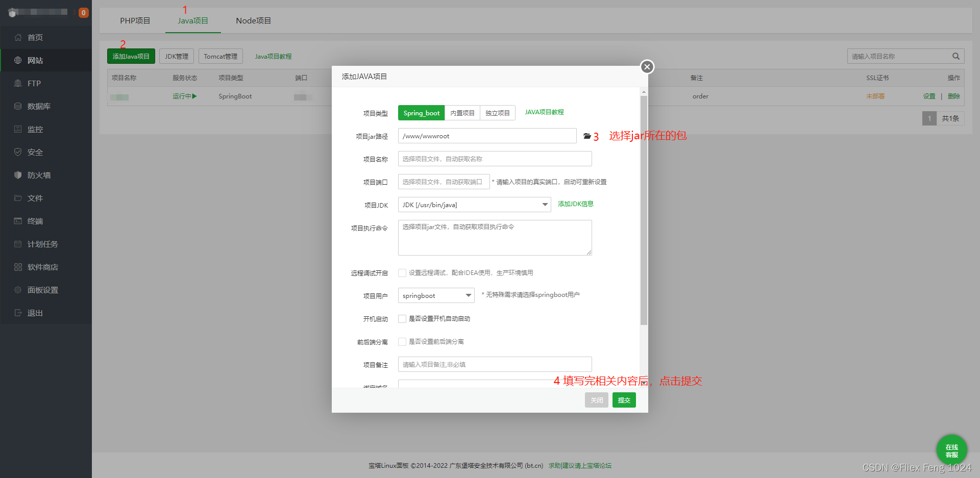Click the 文件 folder icon in sidebar

pos(18,198)
